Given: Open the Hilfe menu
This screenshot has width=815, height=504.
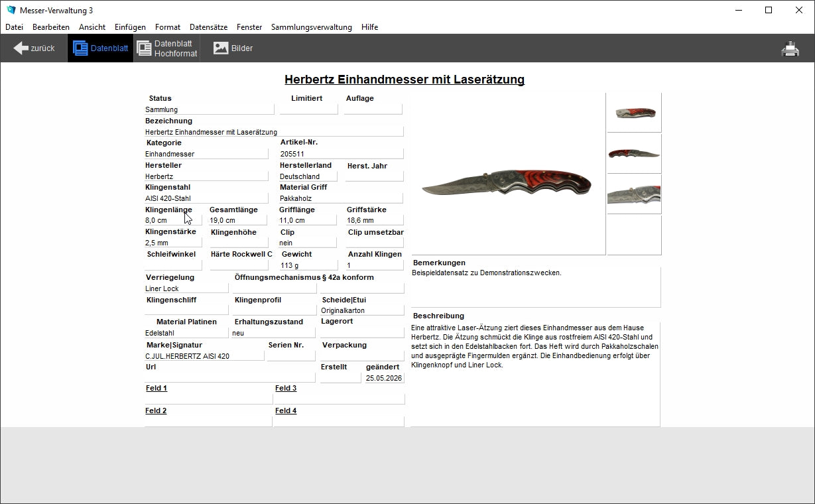Looking at the screenshot, I should click(x=370, y=27).
